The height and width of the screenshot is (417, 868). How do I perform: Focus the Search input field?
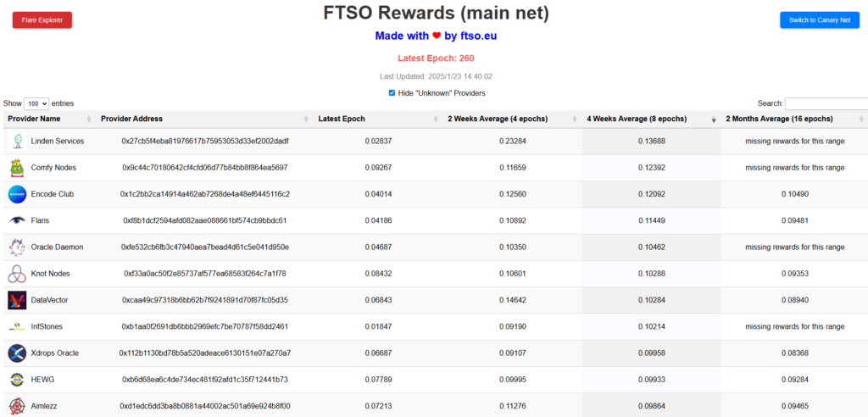pos(826,103)
